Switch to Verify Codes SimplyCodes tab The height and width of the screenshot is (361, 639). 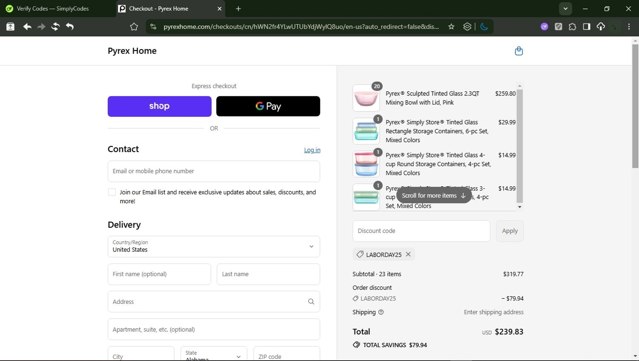coord(53,9)
